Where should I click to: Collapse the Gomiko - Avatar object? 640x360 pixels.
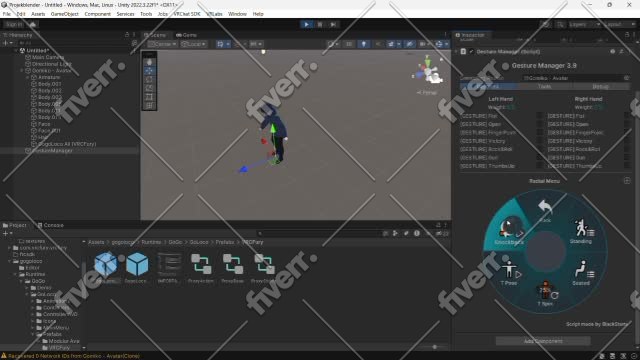[22, 71]
